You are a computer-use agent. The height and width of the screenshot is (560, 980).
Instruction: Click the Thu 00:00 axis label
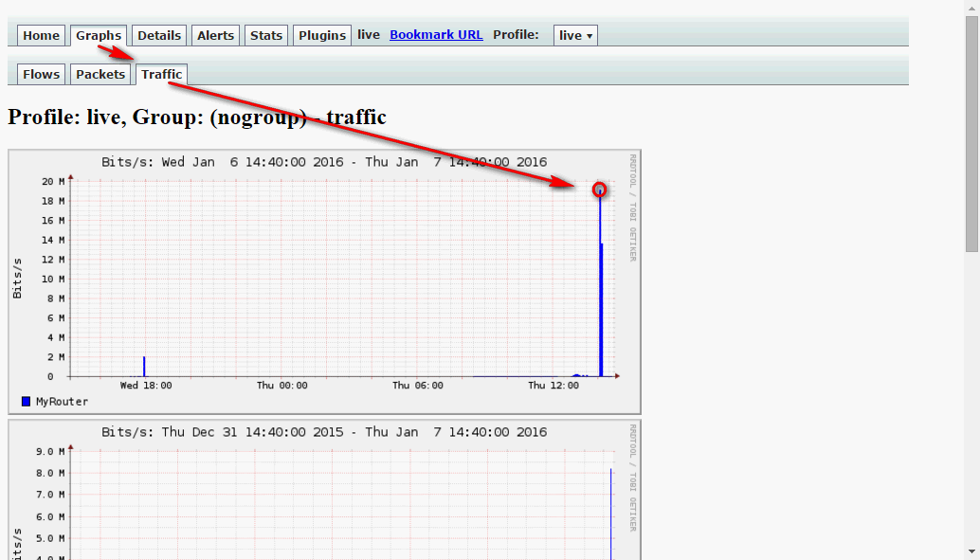pyautogui.click(x=281, y=386)
